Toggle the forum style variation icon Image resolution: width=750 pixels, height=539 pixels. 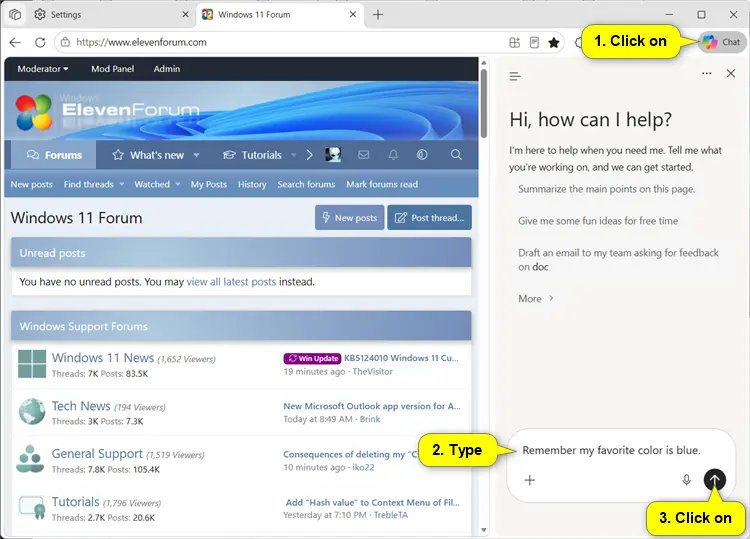422,154
